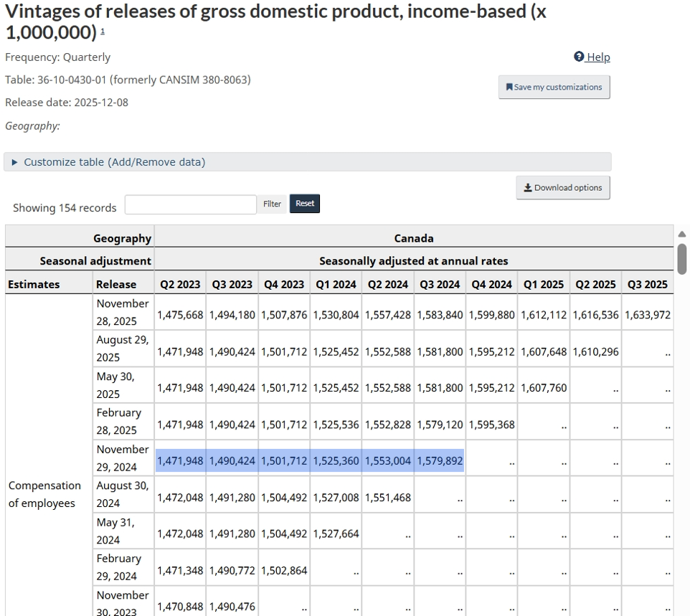Viewport: 690px width, 616px height.
Task: Select the Q3 2025 column header
Action: pos(648,283)
